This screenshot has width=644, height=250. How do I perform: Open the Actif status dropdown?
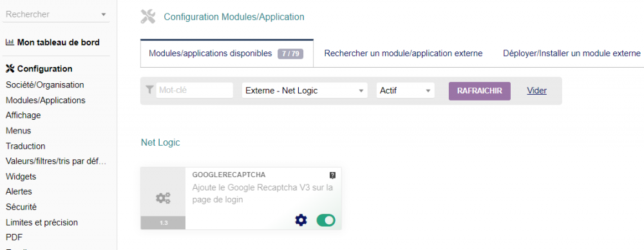(405, 90)
